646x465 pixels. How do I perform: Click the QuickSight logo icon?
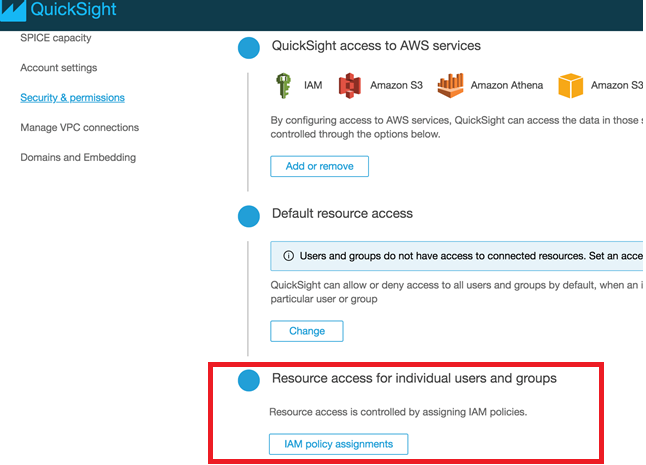tap(14, 11)
